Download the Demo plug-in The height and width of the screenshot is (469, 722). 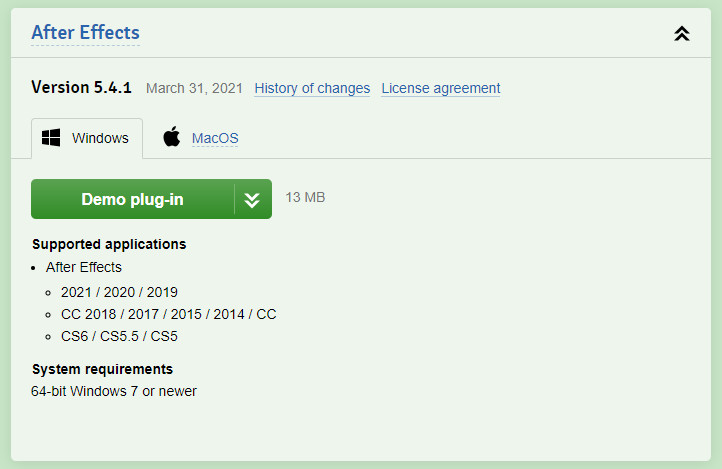133,199
